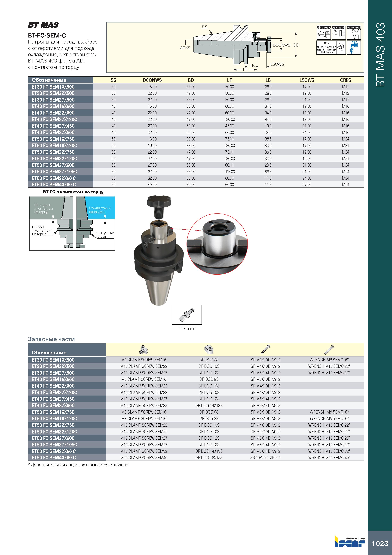
Task: Click BT40 FC SEM27X45C in the spare parts table
Action: [x=53, y=399]
